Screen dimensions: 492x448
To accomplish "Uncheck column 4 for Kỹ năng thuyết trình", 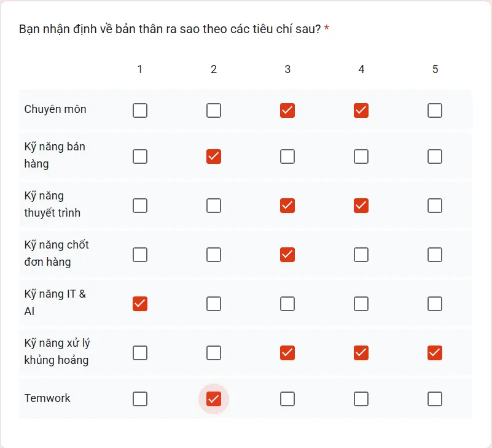I will point(361,206).
